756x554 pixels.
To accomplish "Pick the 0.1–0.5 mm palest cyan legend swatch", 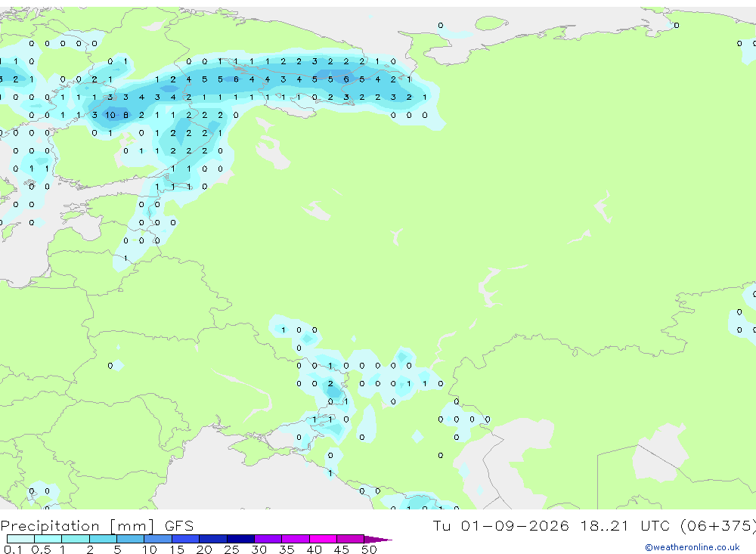I will click(20, 539).
